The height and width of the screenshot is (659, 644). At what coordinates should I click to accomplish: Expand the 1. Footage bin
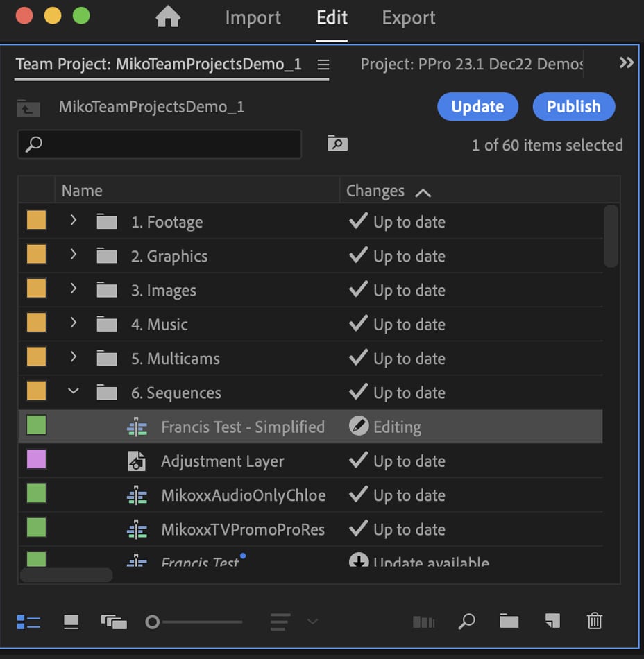tap(74, 221)
